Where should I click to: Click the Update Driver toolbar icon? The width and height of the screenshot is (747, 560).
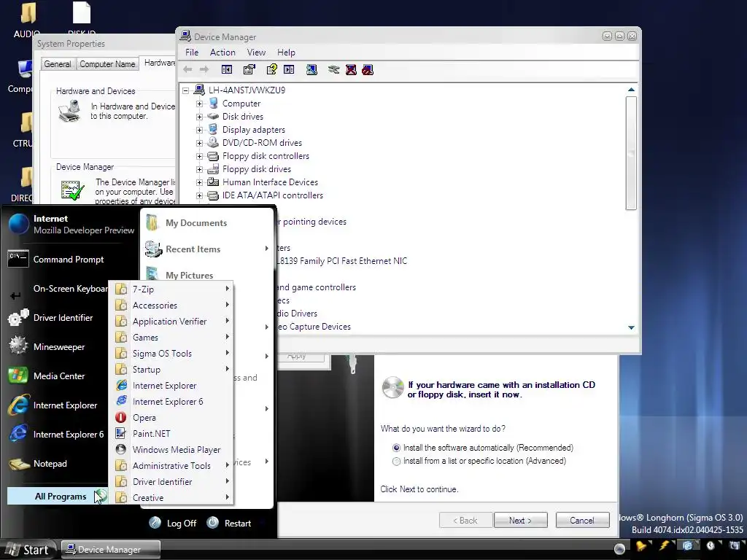pyautogui.click(x=333, y=69)
